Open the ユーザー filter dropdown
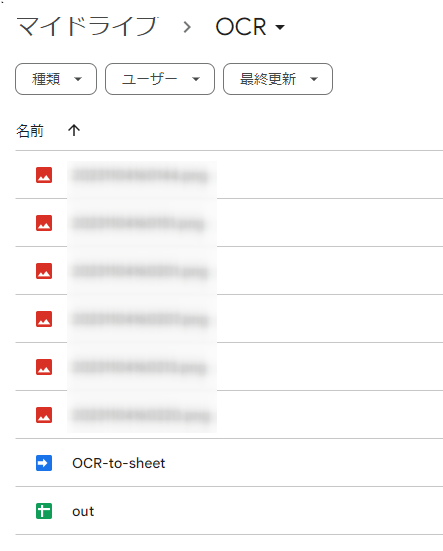The width and height of the screenshot is (443, 551). click(160, 79)
